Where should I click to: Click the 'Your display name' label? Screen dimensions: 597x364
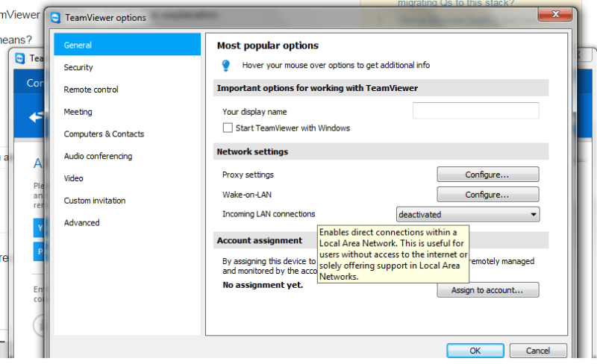(254, 112)
